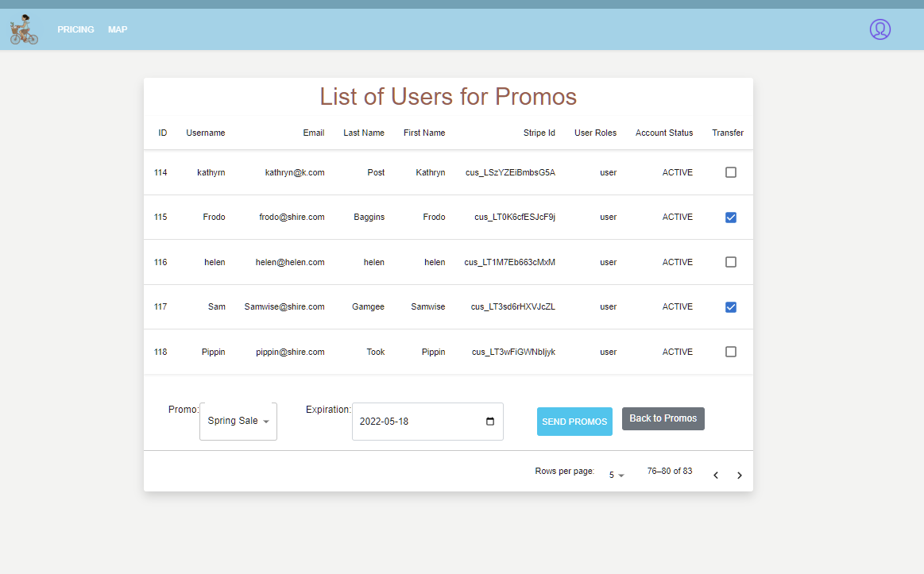
Task: Go to next page arrow
Action: click(739, 475)
